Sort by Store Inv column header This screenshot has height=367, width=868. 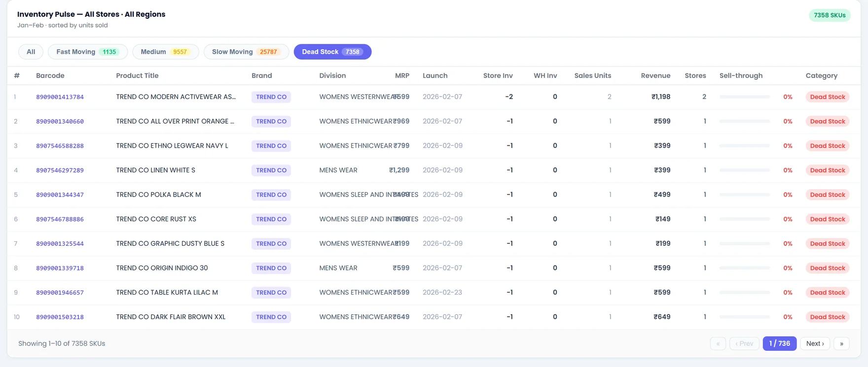coord(498,75)
